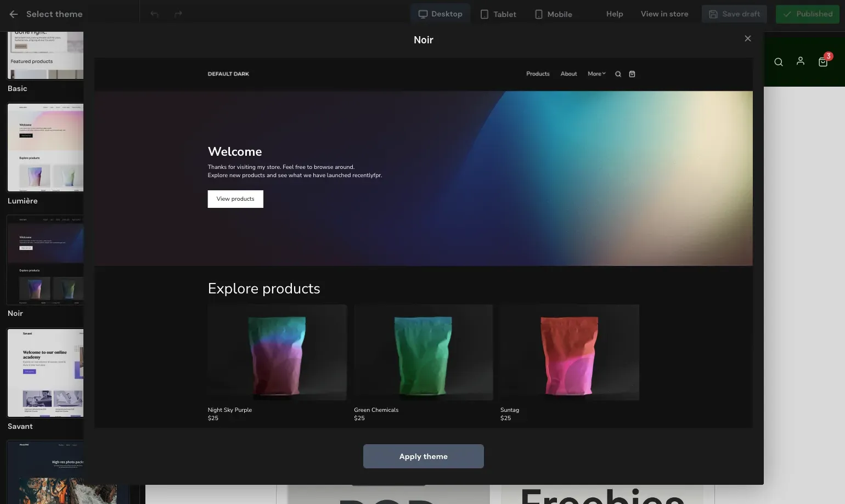Click the shopping bag icon with badge 3
This screenshot has height=504, width=845.
(x=823, y=61)
